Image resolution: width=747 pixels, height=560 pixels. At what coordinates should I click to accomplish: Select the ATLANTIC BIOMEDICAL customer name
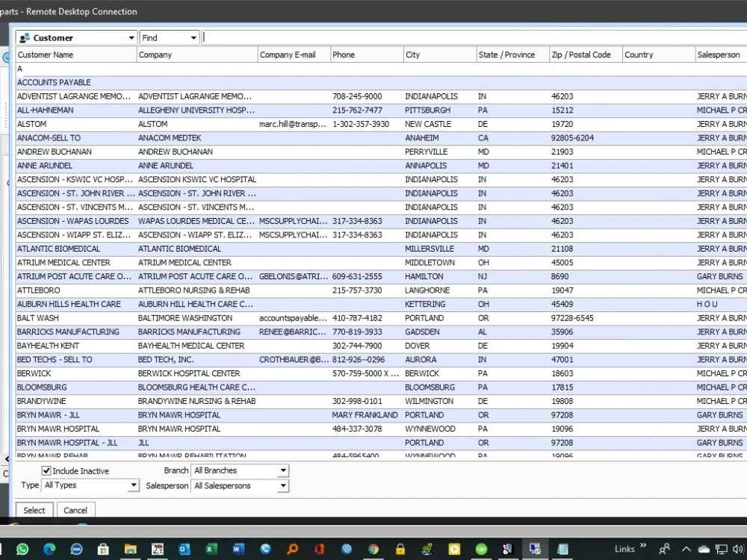58,249
